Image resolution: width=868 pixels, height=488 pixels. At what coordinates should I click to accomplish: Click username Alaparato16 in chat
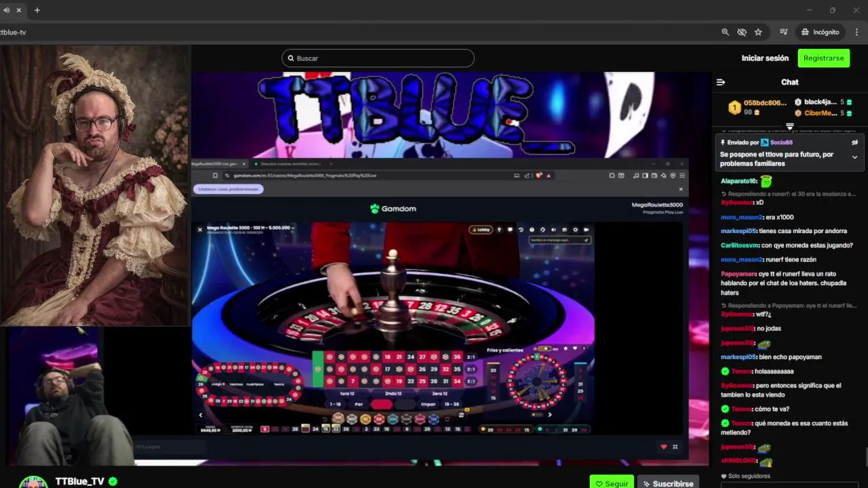pos(738,181)
